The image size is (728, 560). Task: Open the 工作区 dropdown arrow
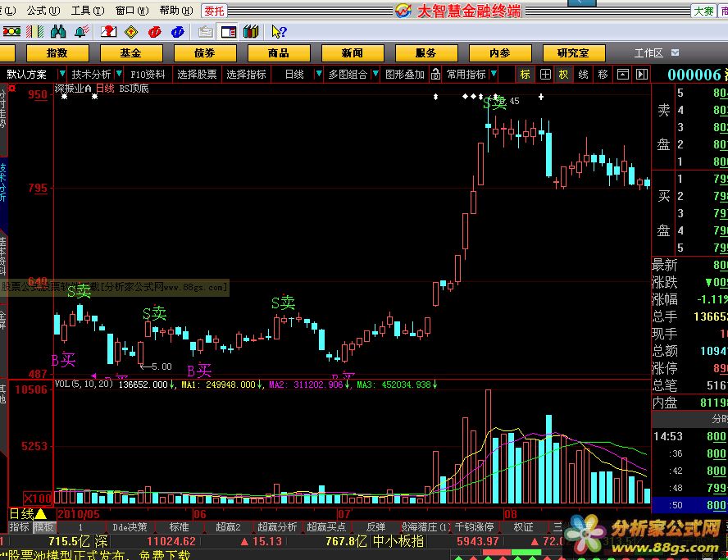tap(675, 53)
